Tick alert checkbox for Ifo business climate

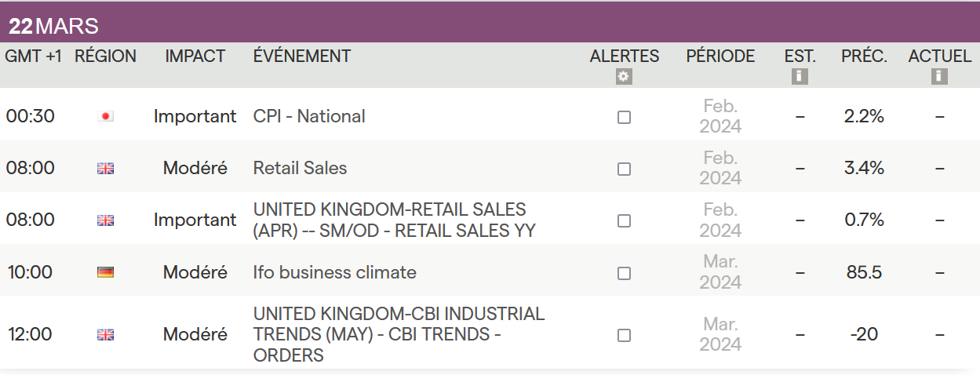624,273
